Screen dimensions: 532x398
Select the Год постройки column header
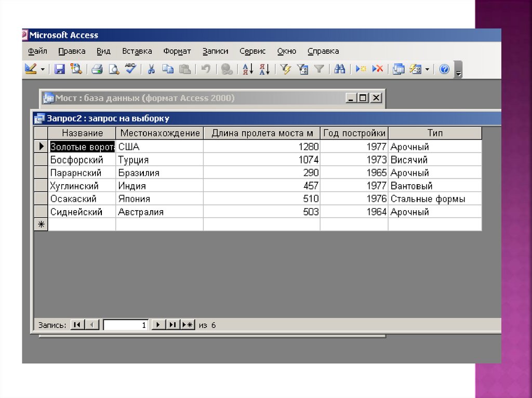pos(354,133)
